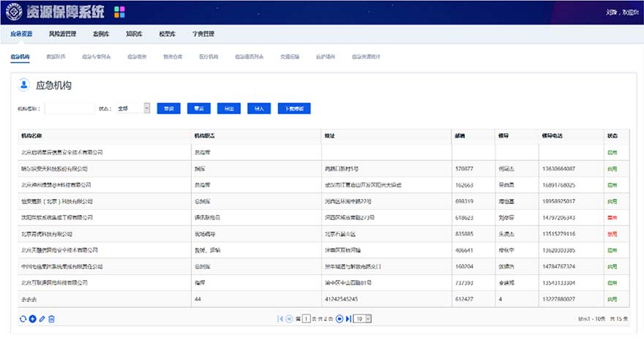
Task: Select the 应急资源 main menu tab
Action: pyautogui.click(x=21, y=34)
